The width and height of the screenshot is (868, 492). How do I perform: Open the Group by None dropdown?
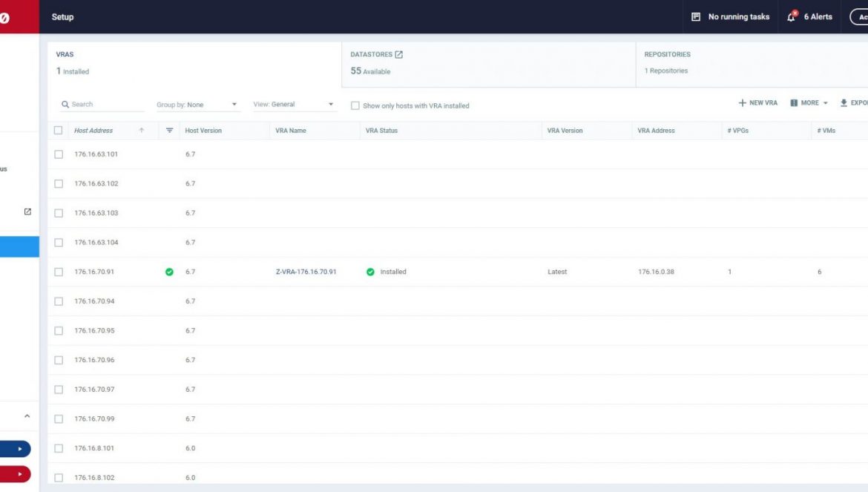pos(197,105)
